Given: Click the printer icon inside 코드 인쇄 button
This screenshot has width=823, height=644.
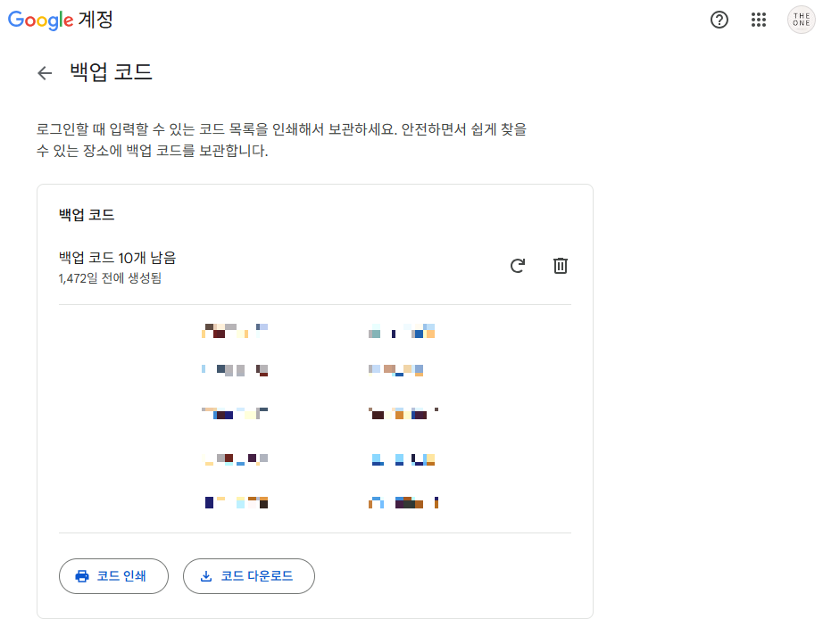Looking at the screenshot, I should point(80,576).
